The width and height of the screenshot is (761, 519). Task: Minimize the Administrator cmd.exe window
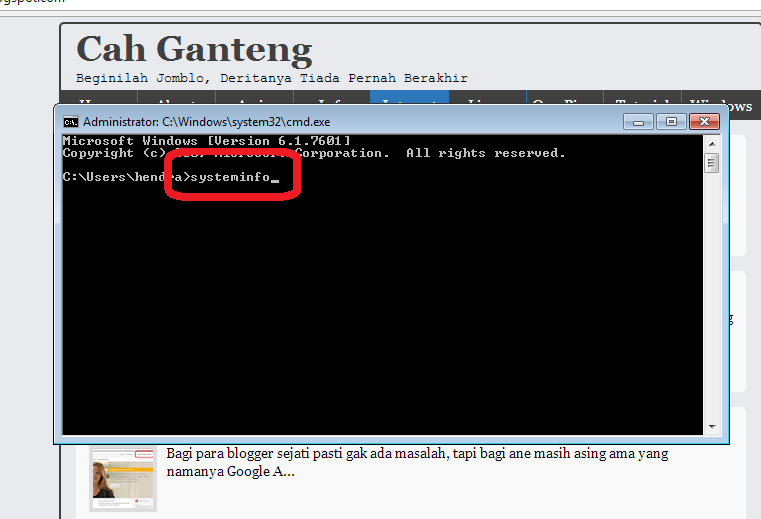click(x=639, y=121)
